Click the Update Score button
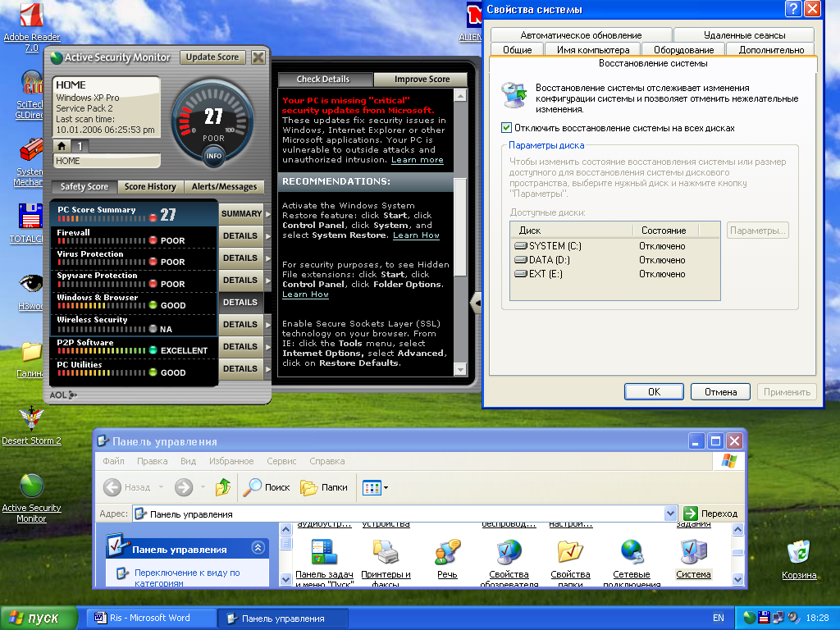Image resolution: width=840 pixels, height=630 pixels. click(x=212, y=57)
